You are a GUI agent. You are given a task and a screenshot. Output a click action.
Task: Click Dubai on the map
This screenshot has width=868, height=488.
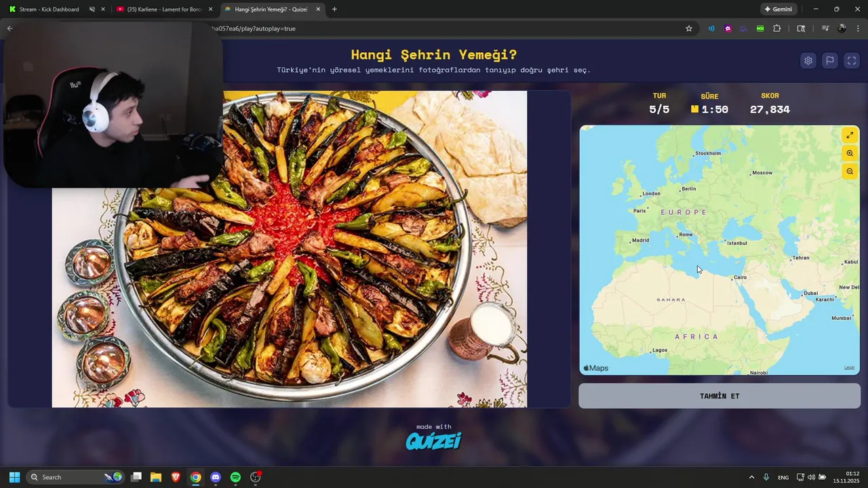tap(810, 293)
